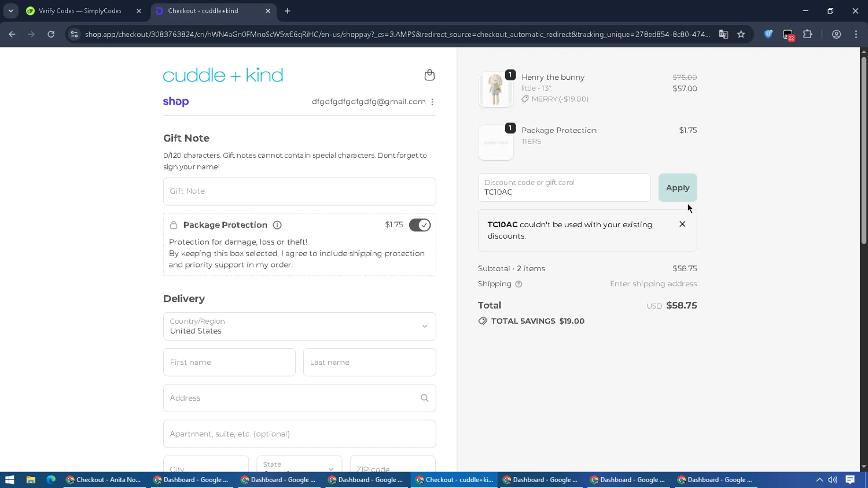Turn off the Package Protection toggle
The height and width of the screenshot is (488, 868).
click(x=420, y=225)
